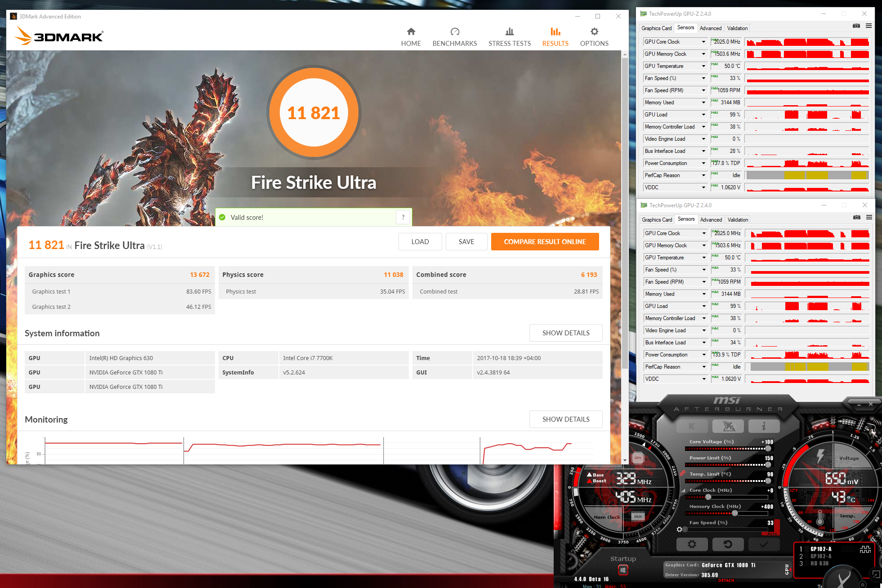Click the top GPU-Z screenshot camera icon
This screenshot has width=882, height=588.
[x=856, y=26]
